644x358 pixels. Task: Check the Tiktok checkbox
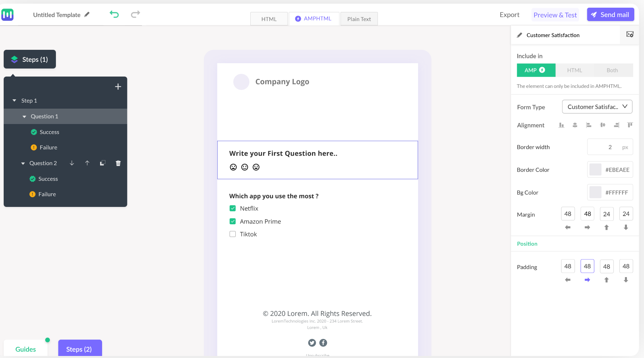point(233,234)
